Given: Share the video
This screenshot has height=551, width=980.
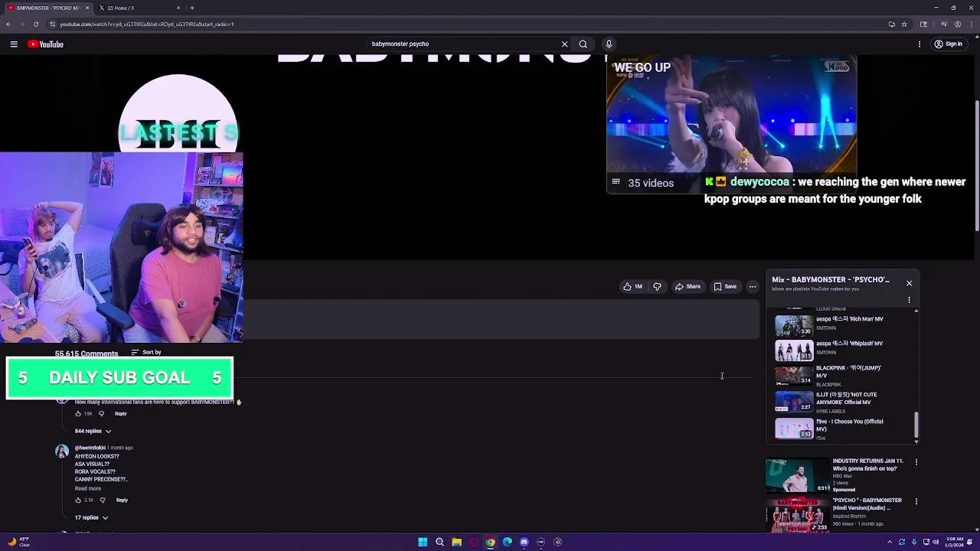Looking at the screenshot, I should pos(688,287).
